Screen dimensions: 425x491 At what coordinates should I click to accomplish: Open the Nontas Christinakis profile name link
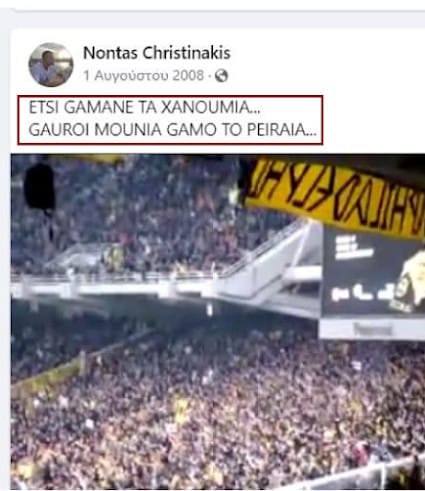157,53
